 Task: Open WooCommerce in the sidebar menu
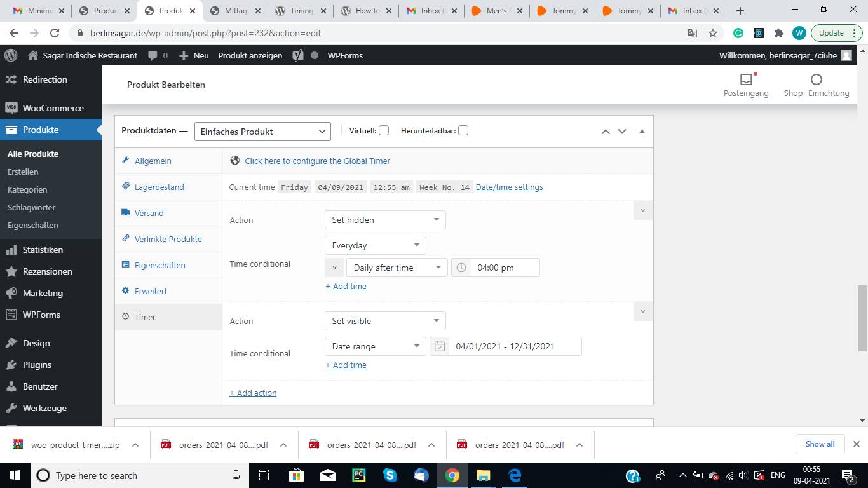(x=51, y=108)
